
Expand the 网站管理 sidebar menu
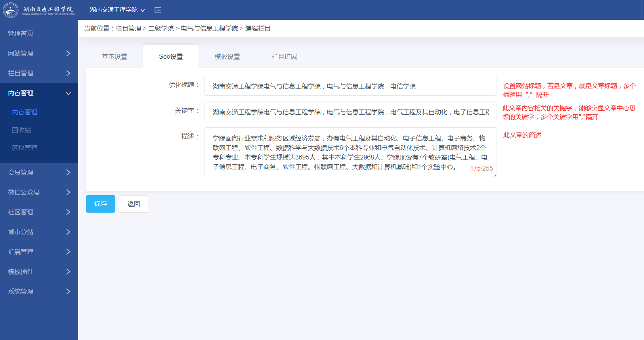click(39, 54)
